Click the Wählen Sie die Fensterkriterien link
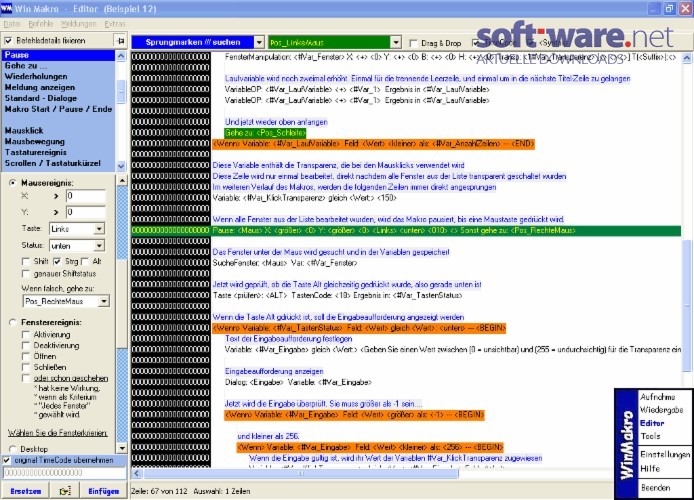The image size is (694, 500). [58, 433]
